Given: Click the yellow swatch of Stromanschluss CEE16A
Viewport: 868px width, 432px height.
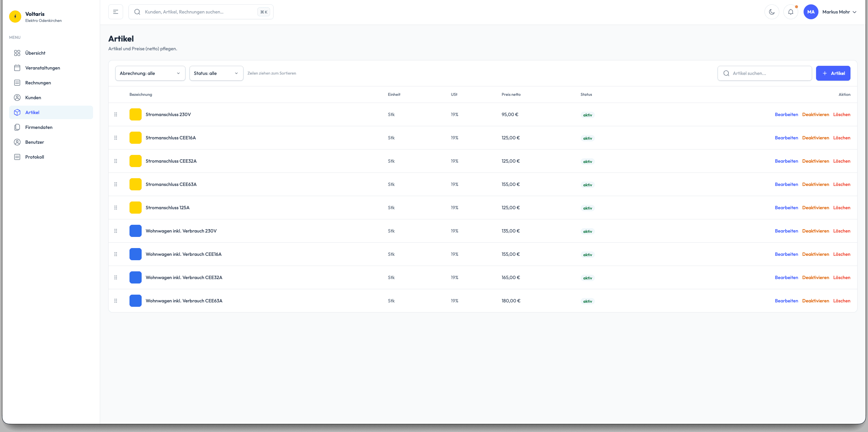Looking at the screenshot, I should [x=136, y=138].
